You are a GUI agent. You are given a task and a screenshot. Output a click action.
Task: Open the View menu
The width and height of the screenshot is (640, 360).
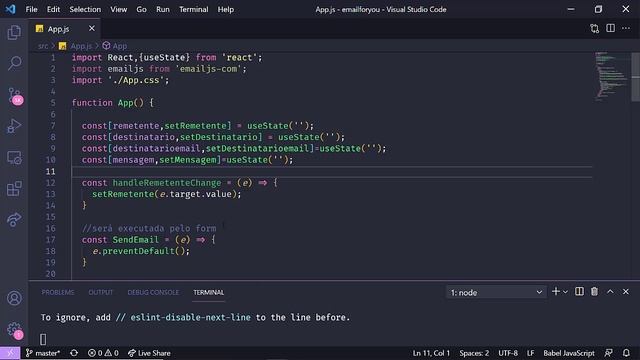118,9
